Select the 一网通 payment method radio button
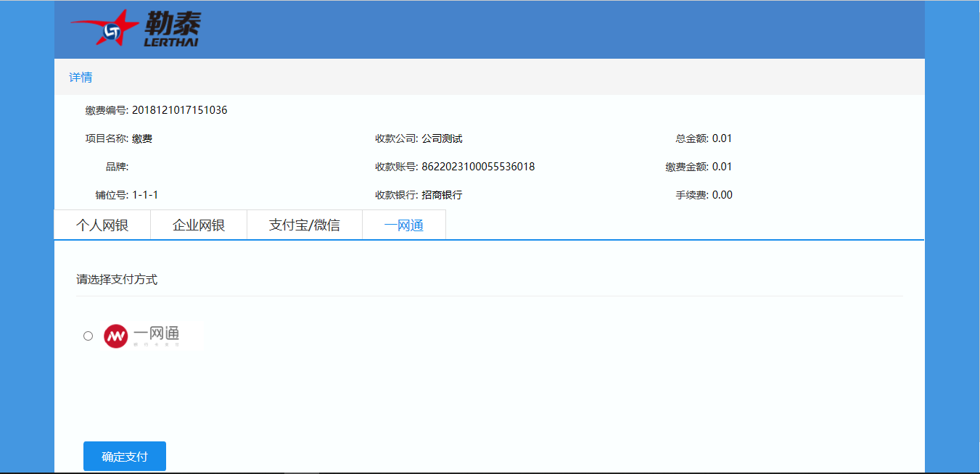Screen dimensions: 980x474 (88, 336)
